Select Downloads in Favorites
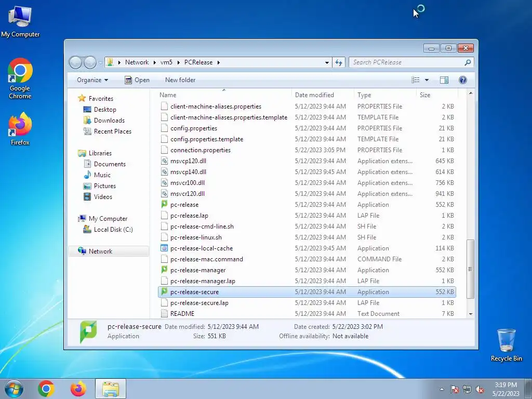This screenshot has width=532, height=399. 109,120
